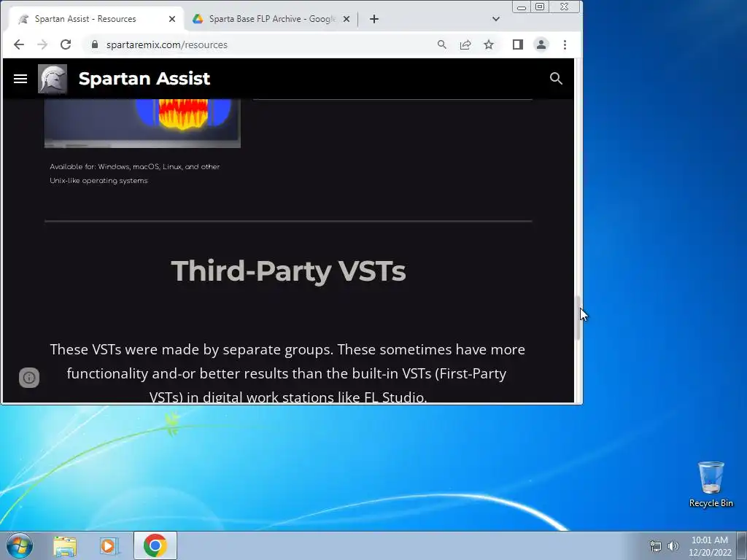Screen dimensions: 747x560
Task: Open the Windows Start menu
Action: point(20,545)
